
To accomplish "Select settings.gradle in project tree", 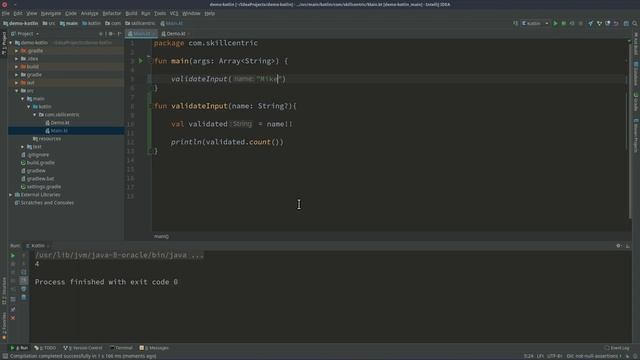I will (44, 187).
